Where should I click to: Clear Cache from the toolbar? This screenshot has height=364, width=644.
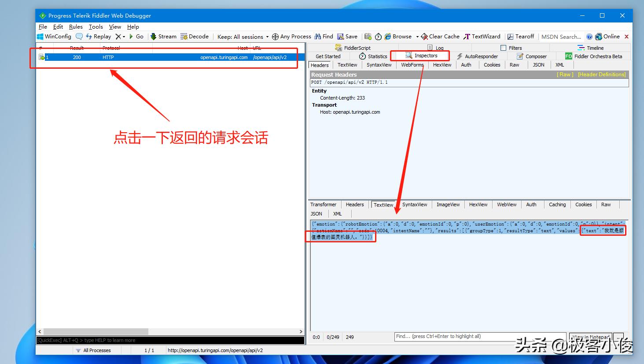(x=440, y=37)
